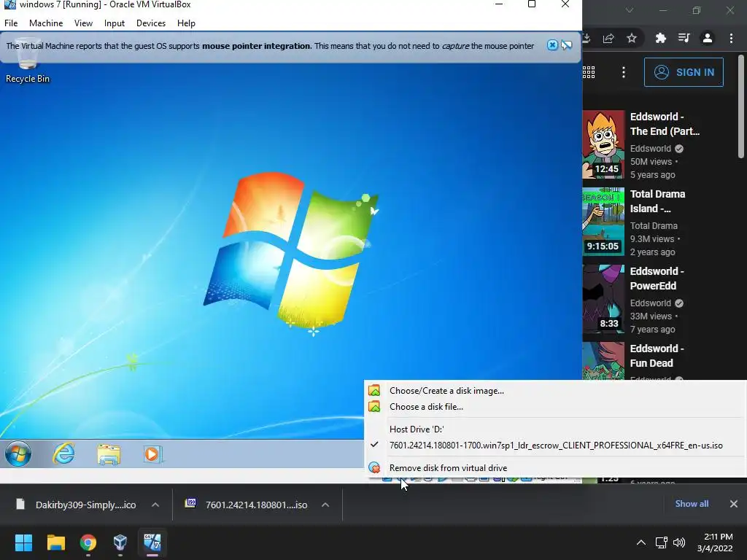The height and width of the screenshot is (560, 747).
Task: Open Eddsworld The End video thumbnail
Action: tap(603, 144)
